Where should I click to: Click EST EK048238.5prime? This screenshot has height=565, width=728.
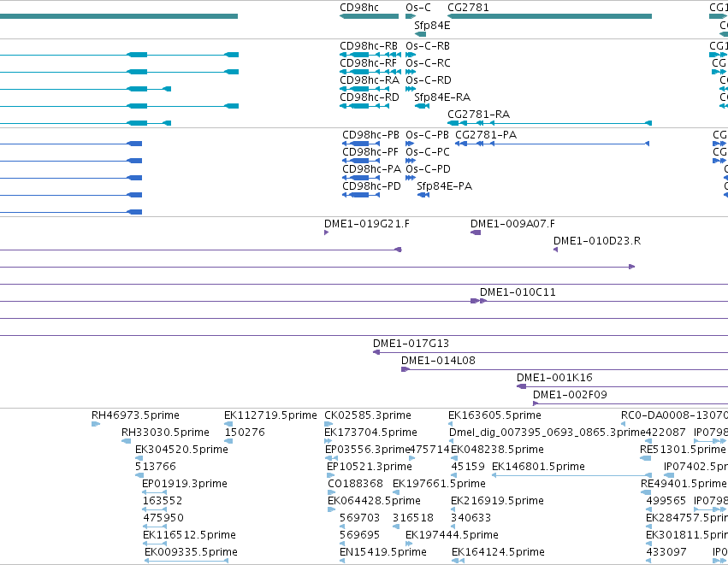(x=497, y=450)
